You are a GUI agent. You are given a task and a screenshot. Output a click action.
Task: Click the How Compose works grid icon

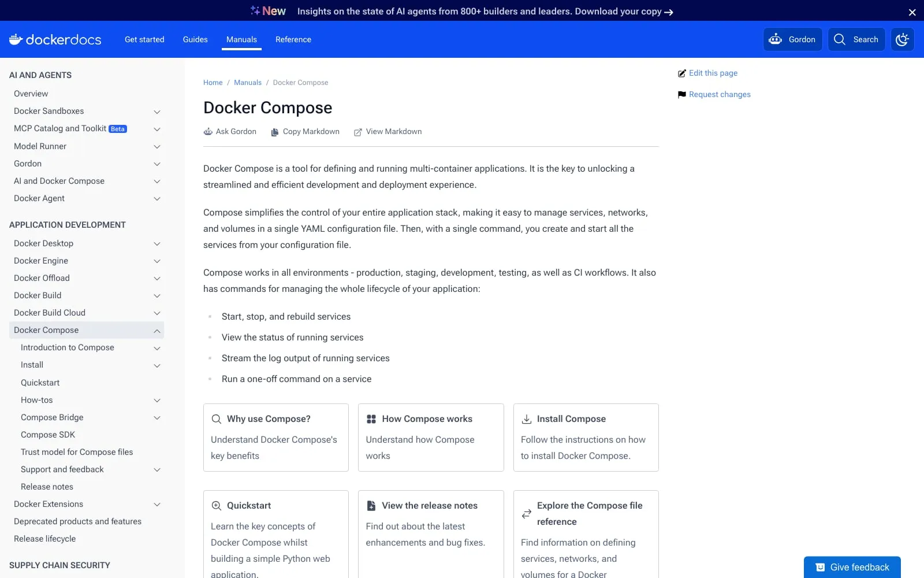coord(371,419)
